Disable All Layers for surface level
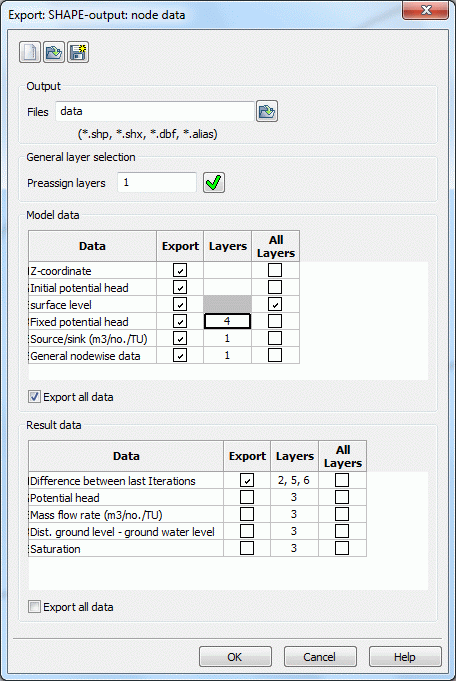The height and width of the screenshot is (681, 456). coord(275,304)
